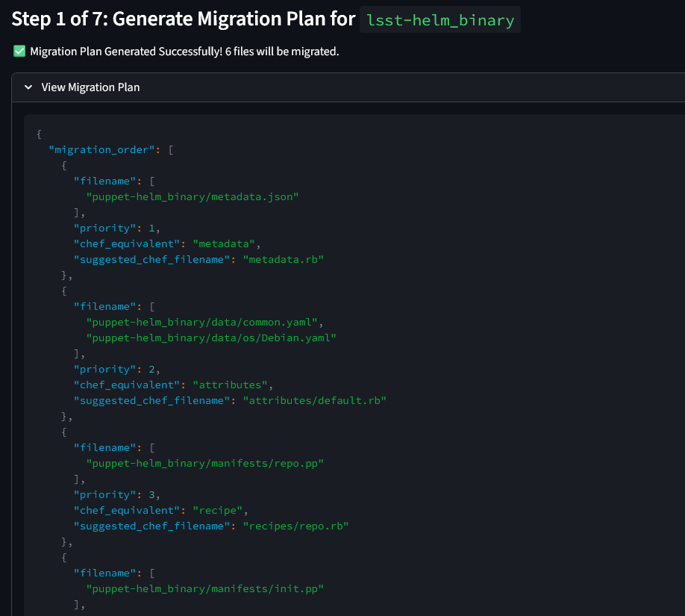Screen dimensions: 685x616
Task: Click the Step 1 of 7 heading
Action: [183, 19]
